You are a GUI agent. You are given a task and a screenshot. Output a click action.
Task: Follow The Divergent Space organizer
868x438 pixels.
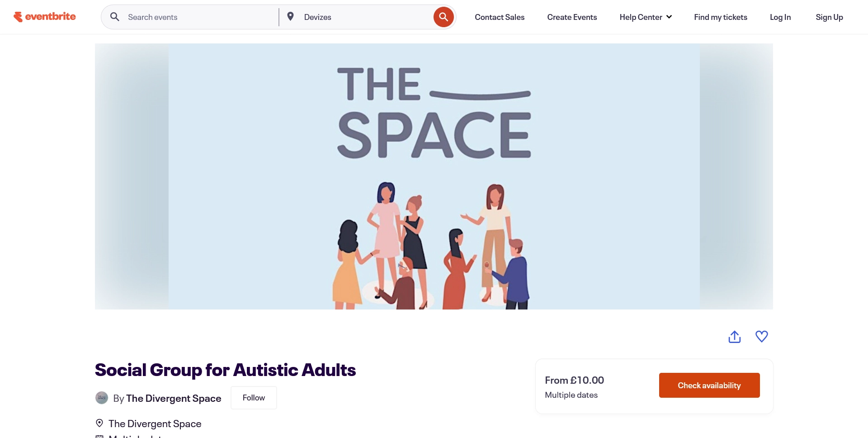[254, 398]
